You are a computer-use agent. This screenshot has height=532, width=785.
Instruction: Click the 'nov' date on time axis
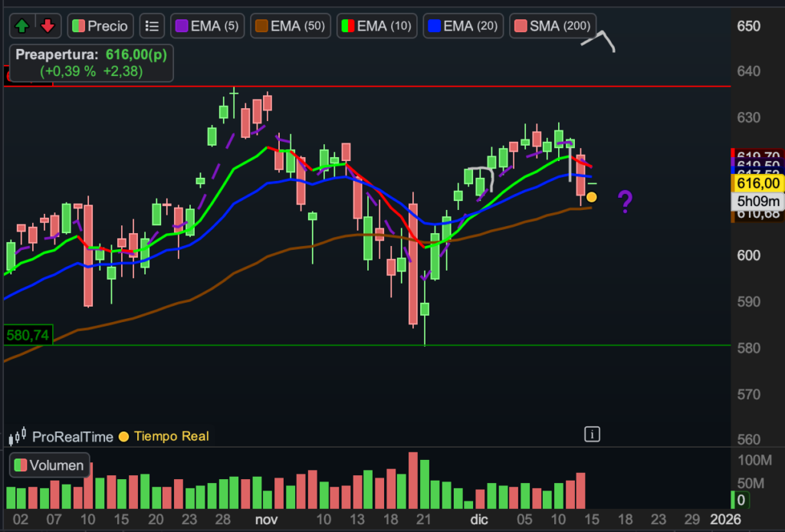tap(266, 519)
